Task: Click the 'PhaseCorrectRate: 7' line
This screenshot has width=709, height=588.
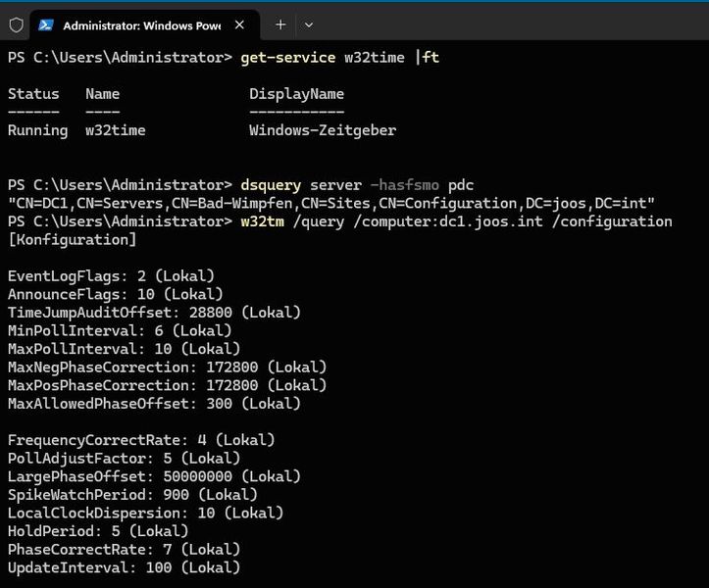Action: pyautogui.click(x=124, y=550)
